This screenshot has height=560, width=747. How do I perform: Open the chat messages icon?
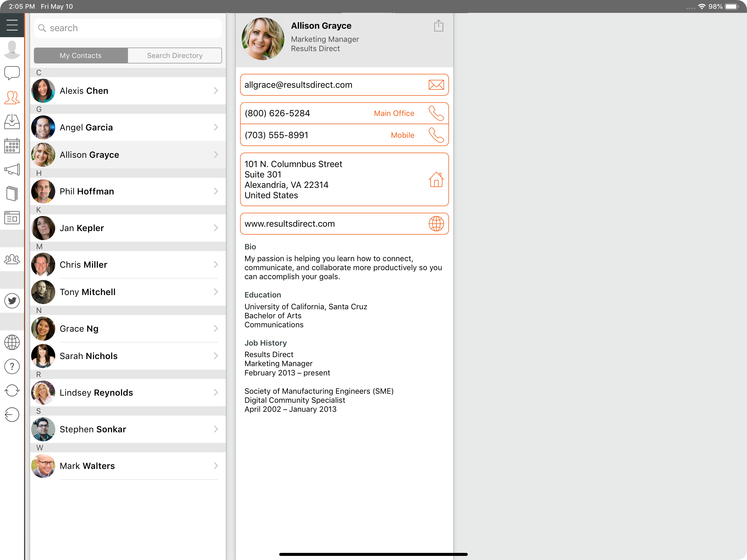click(x=12, y=73)
